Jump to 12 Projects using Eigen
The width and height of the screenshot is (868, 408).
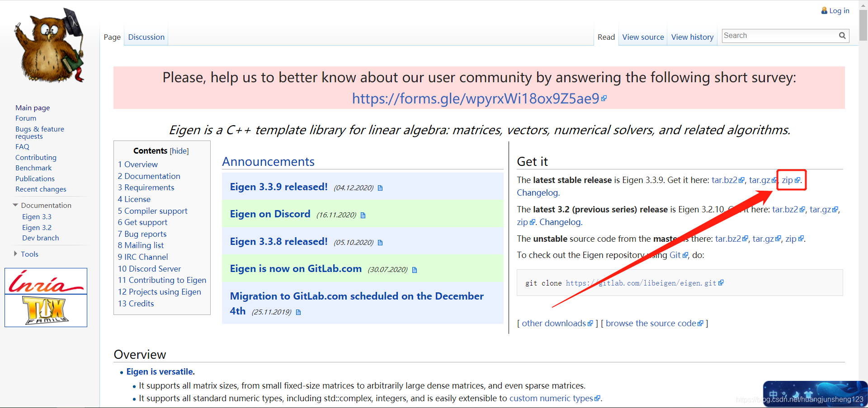[x=160, y=292]
